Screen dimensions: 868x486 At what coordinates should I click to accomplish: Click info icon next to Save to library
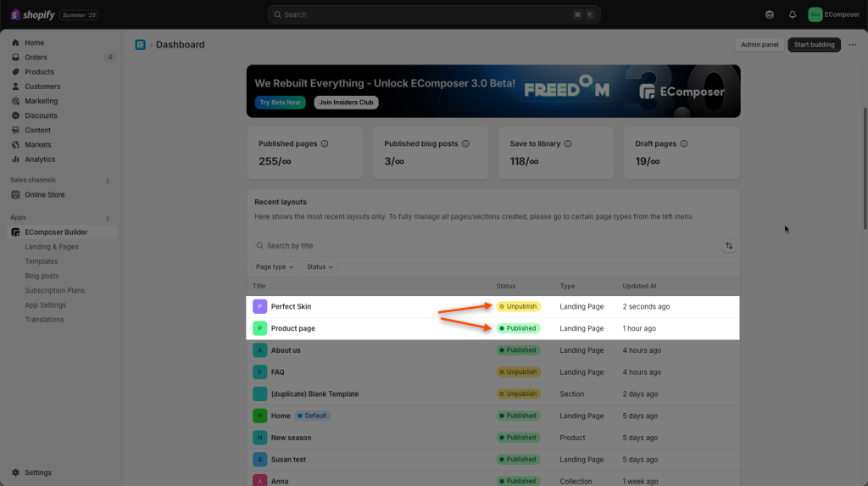(x=568, y=143)
